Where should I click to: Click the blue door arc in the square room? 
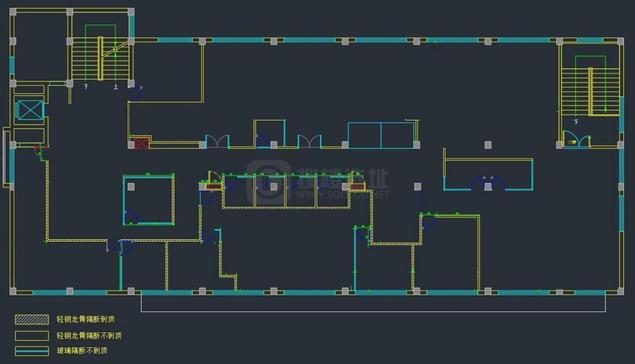(131, 218)
